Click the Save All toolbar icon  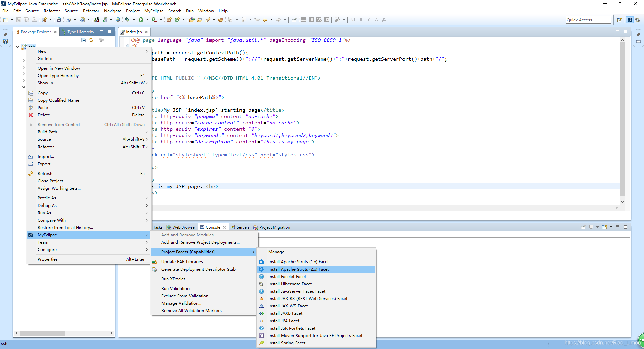(x=26, y=20)
